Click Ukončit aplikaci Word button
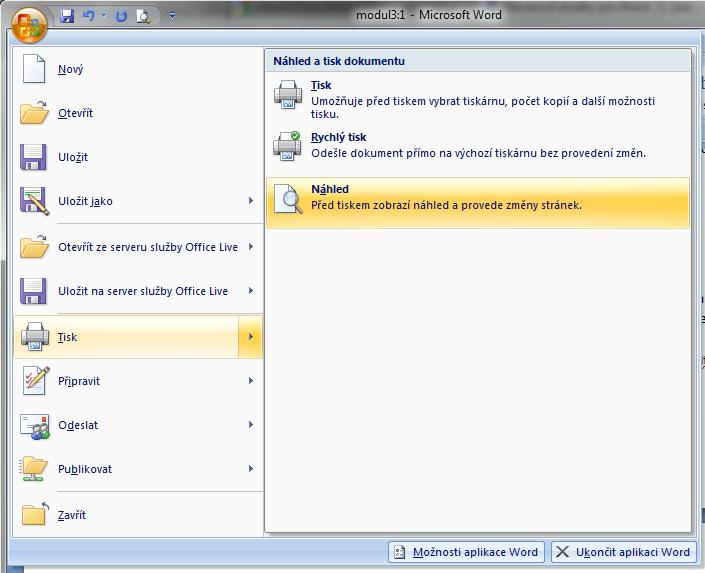 (624, 552)
